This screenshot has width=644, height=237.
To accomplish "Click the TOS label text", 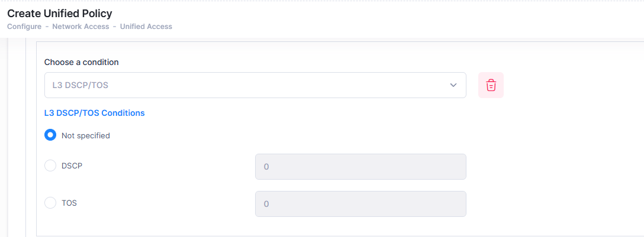I will tap(69, 203).
